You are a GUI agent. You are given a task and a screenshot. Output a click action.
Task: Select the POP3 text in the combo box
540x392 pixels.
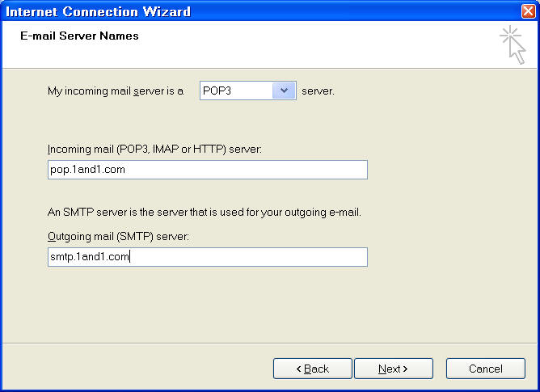[234, 91]
